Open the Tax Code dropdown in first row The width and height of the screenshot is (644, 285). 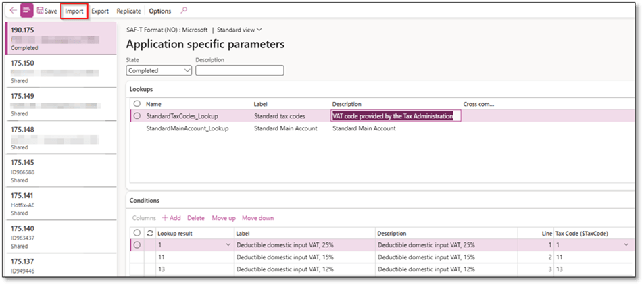point(626,245)
